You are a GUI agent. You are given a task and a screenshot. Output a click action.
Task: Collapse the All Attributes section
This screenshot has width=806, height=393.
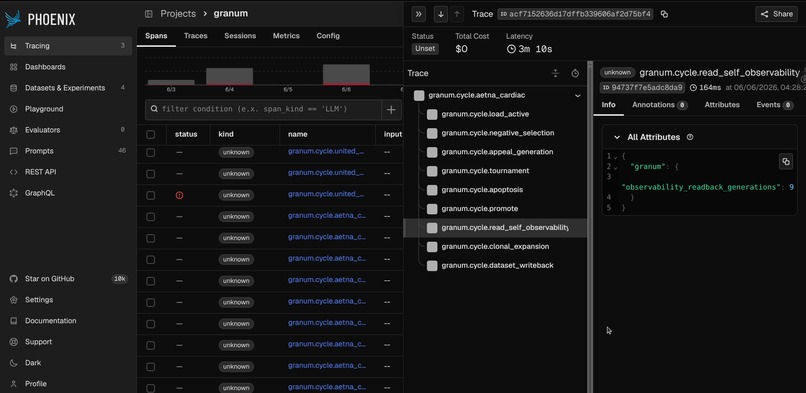[617, 137]
